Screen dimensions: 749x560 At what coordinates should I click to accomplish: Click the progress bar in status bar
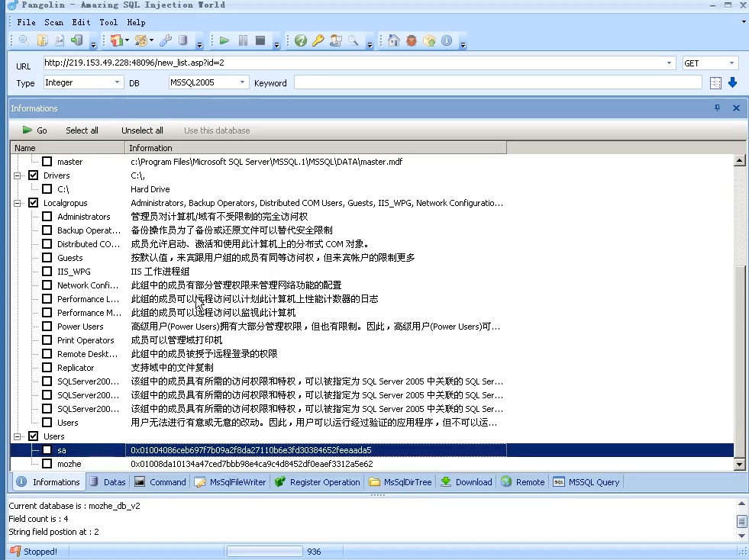click(265, 552)
